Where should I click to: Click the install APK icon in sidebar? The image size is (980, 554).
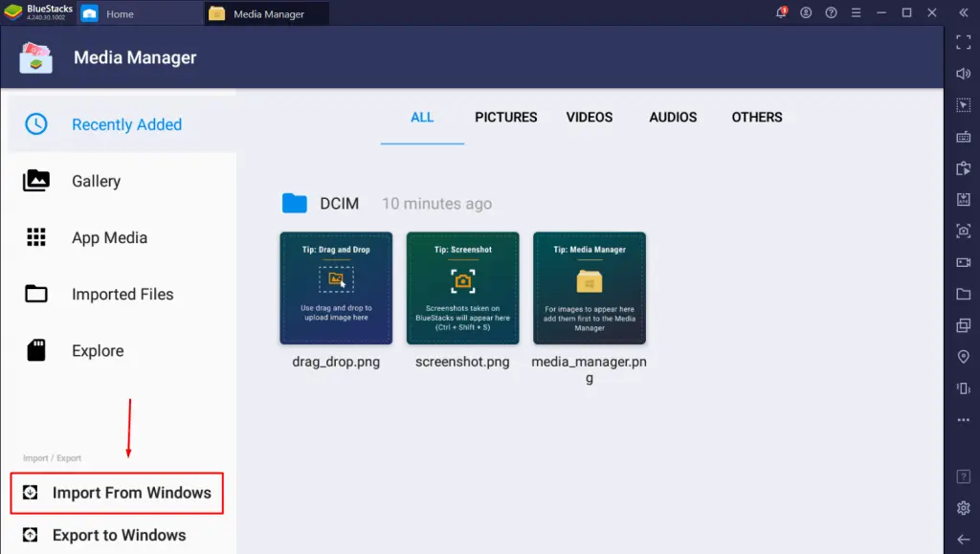pos(963,199)
